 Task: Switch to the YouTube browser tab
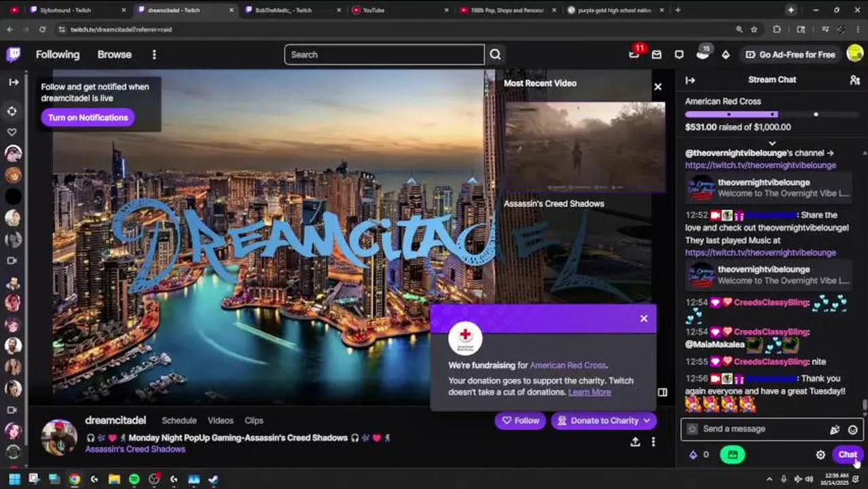tap(401, 10)
